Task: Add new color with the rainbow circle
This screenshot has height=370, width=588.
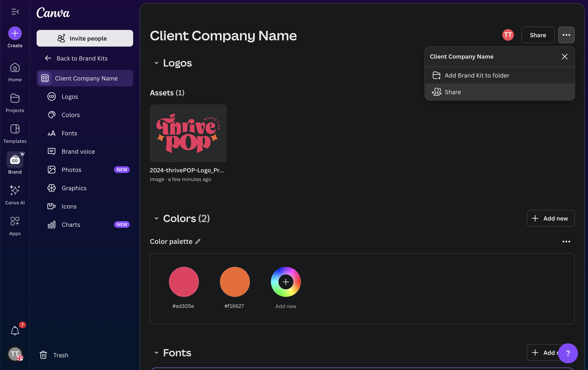Action: tap(286, 282)
